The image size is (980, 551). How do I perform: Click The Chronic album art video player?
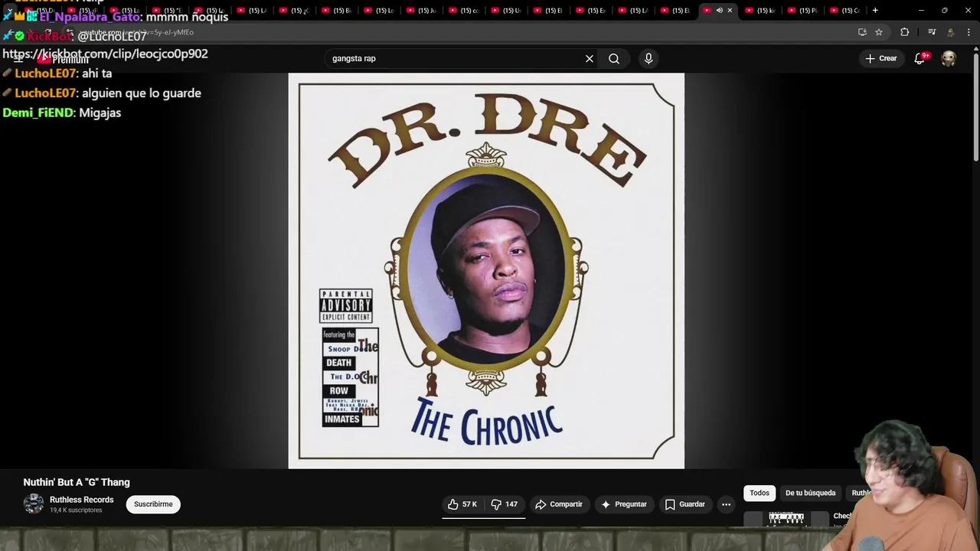(486, 271)
